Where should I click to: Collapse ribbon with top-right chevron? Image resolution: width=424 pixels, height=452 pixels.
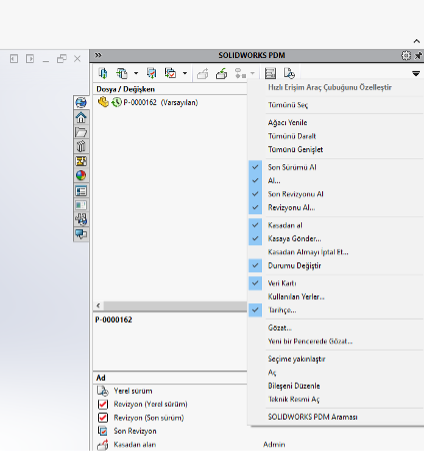[417, 41]
